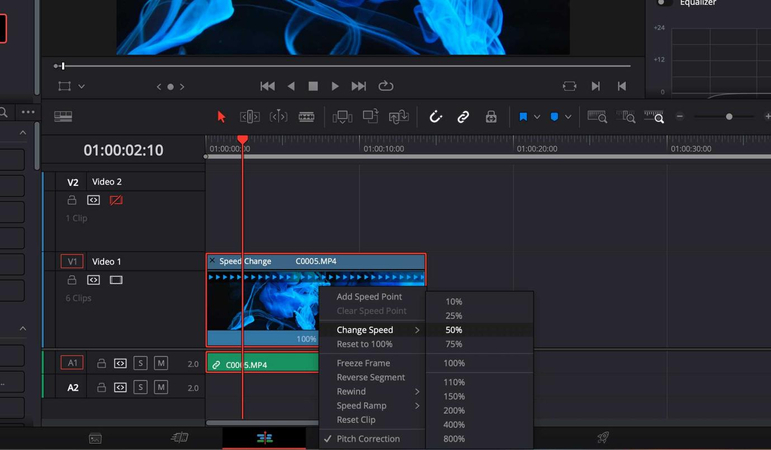The width and height of the screenshot is (771, 450).
Task: Choose Reset to 100% menu item
Action: pyautogui.click(x=372, y=344)
